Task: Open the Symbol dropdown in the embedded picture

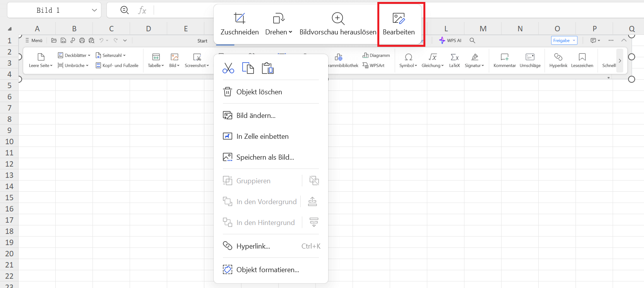Action: tap(408, 60)
